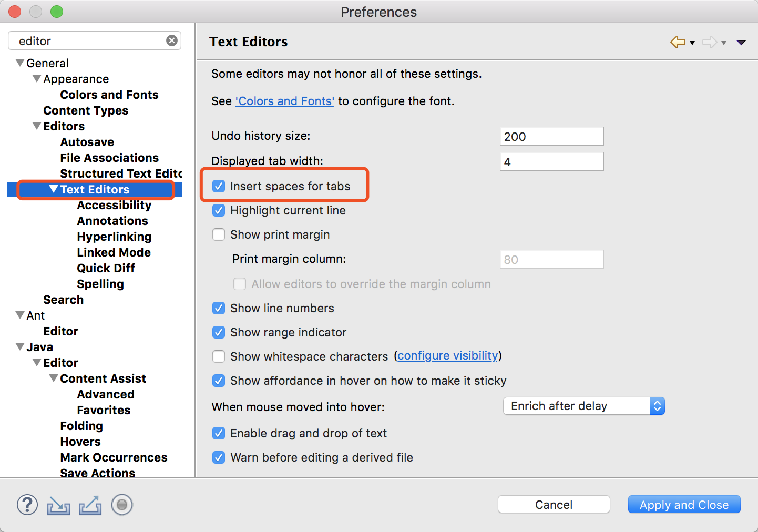Uncheck Insert spaces for tabs
The height and width of the screenshot is (532, 758).
coord(219,186)
